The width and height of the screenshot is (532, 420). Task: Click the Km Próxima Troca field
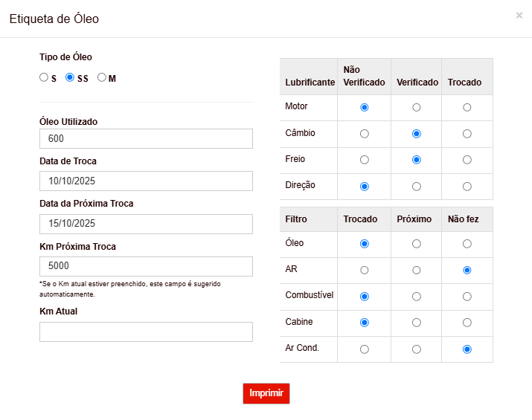coord(146,266)
